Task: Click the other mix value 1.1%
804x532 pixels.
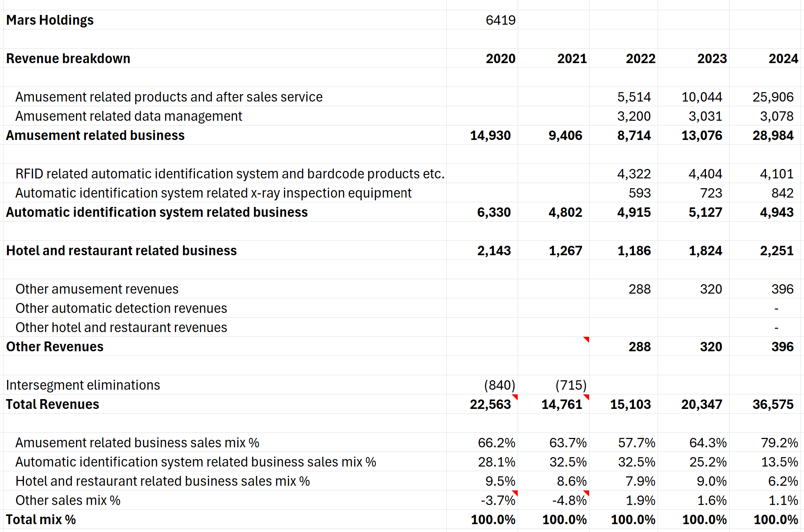Action: tap(783, 500)
